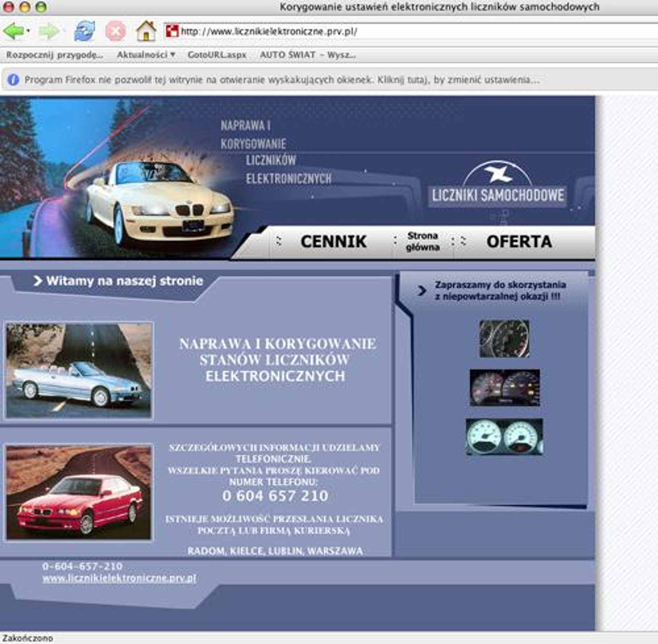Click the Liczniki Samochodowe logo

point(498,187)
